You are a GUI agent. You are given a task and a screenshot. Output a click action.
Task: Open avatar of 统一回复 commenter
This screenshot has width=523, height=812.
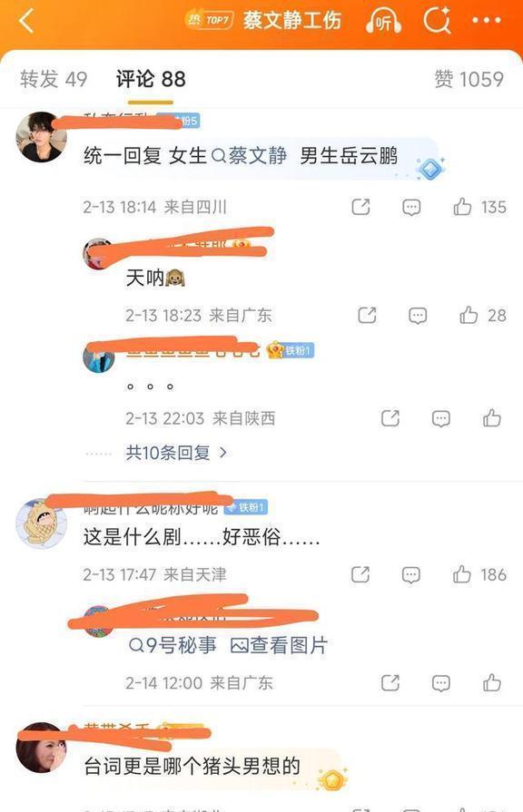(42, 137)
